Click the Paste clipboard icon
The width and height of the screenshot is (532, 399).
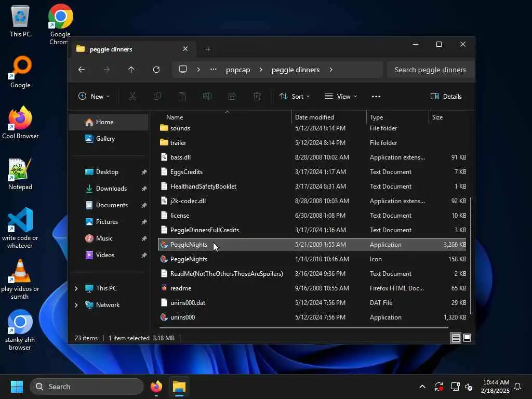[182, 96]
